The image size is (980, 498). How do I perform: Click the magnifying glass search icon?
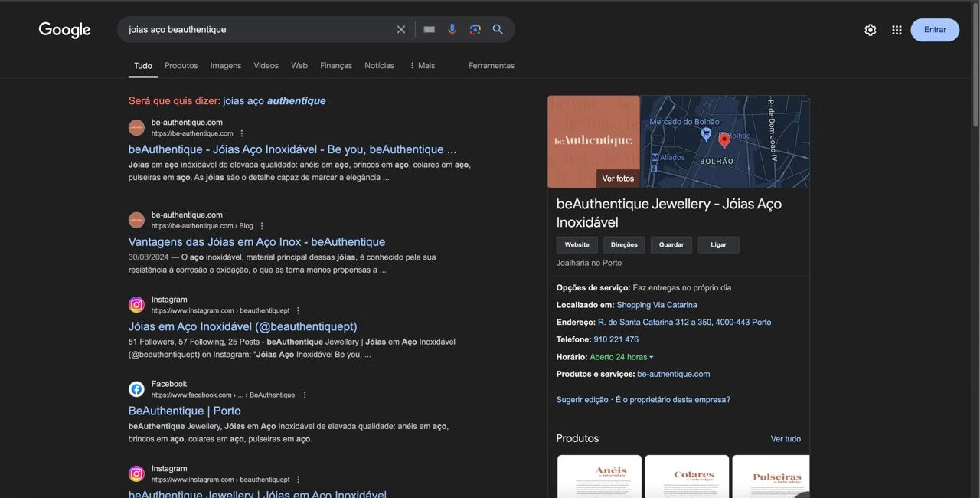pyautogui.click(x=498, y=29)
